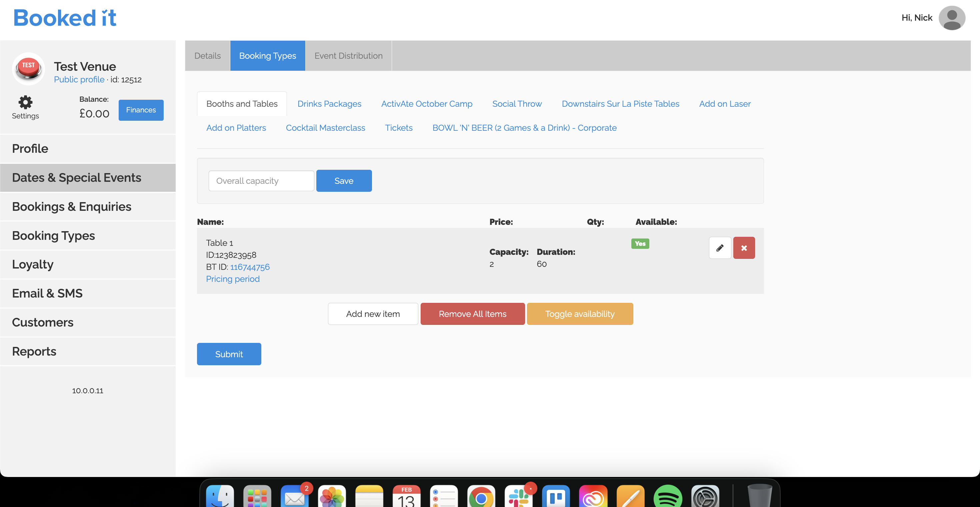Click the green Yes availability badge
The height and width of the screenshot is (507, 980).
point(640,243)
